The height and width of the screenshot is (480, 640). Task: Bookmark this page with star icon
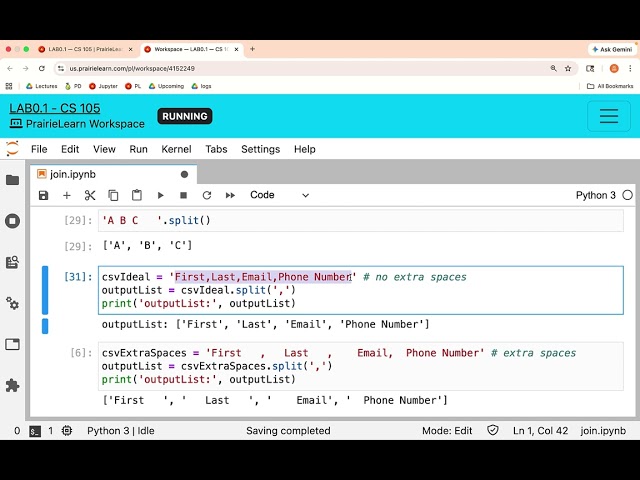point(568,69)
